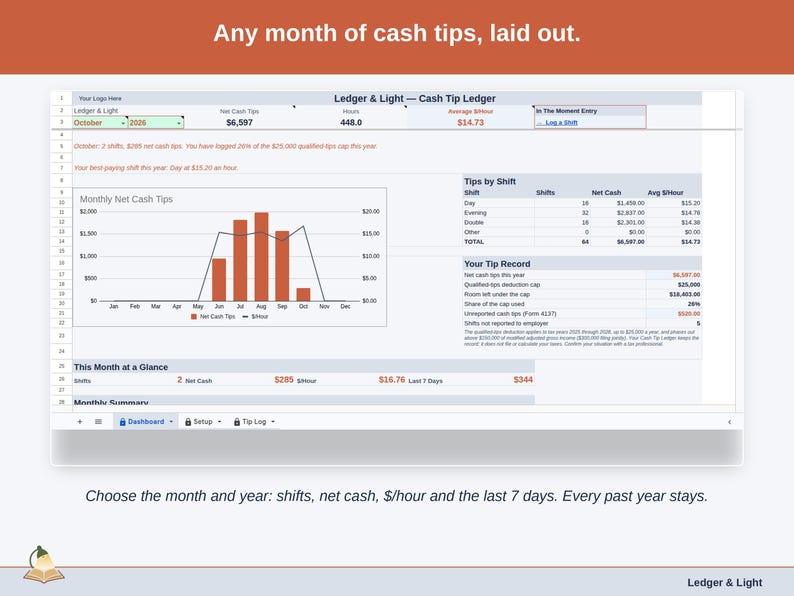Select the Other shift row label
The height and width of the screenshot is (596, 794).
click(x=471, y=232)
